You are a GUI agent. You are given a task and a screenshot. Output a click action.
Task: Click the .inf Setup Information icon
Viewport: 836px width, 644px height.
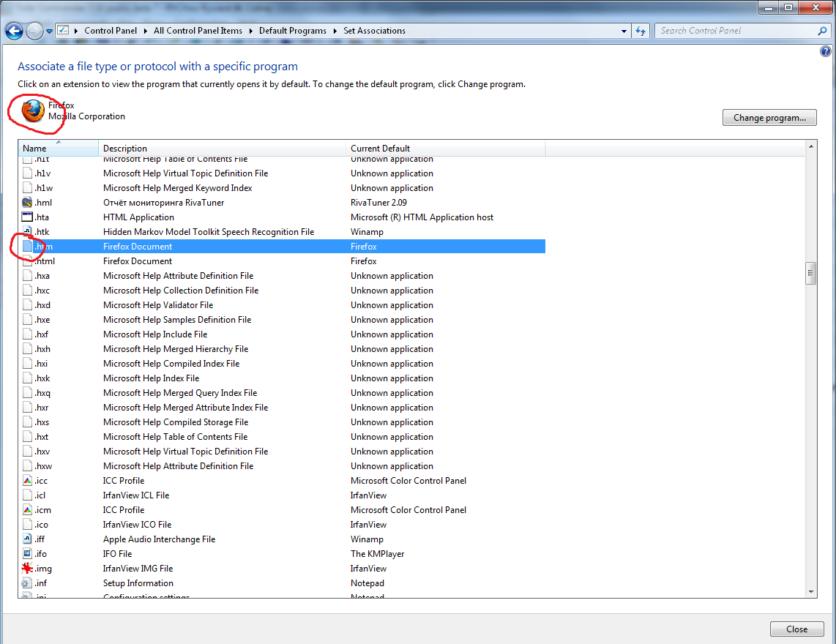click(27, 583)
